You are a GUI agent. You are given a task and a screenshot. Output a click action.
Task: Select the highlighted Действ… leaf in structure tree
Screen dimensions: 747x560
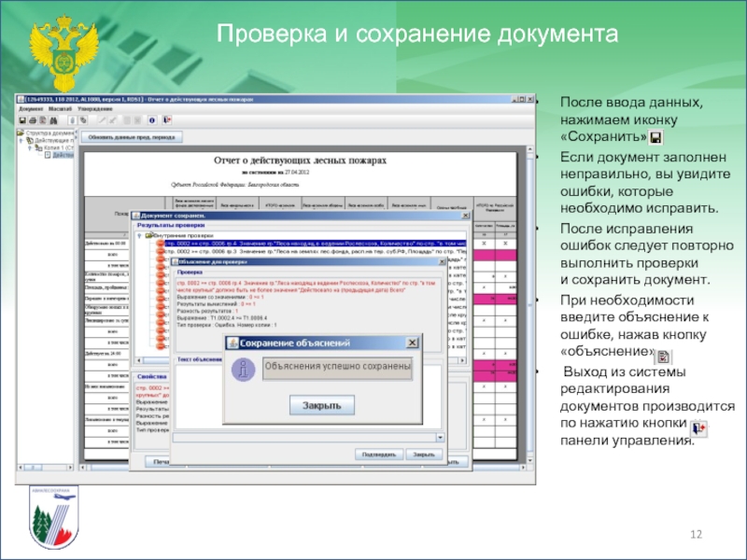point(63,155)
